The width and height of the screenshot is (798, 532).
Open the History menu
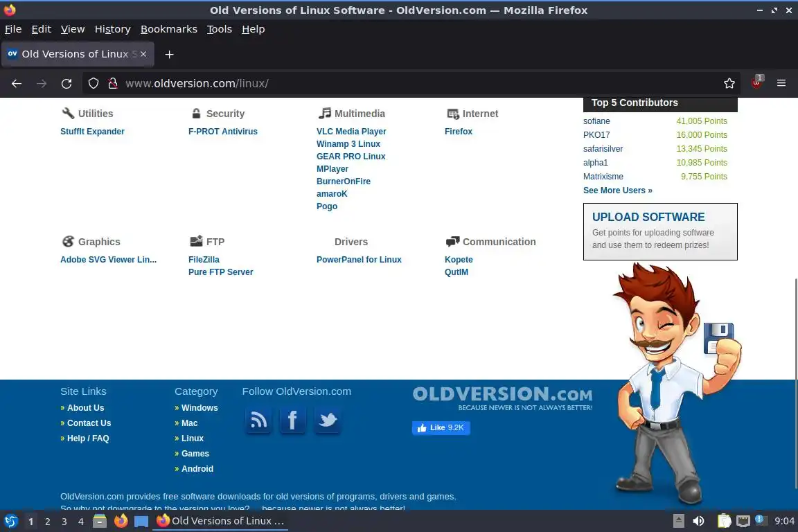pos(112,29)
